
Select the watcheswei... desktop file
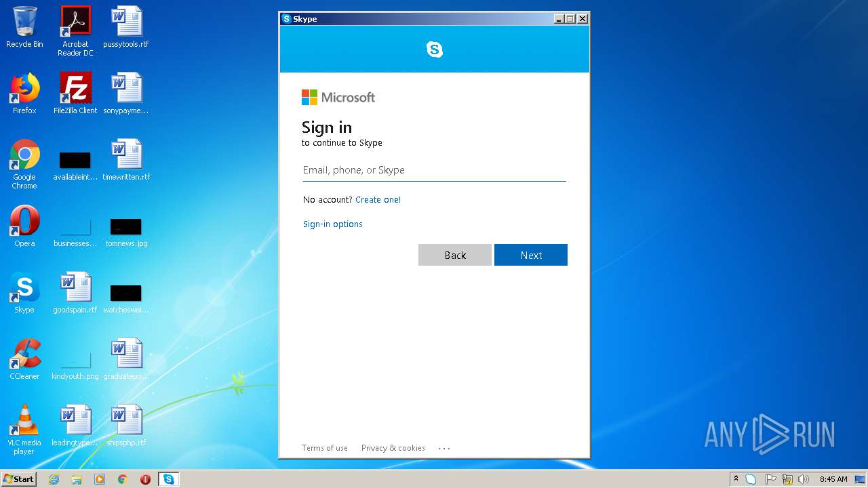tap(126, 298)
